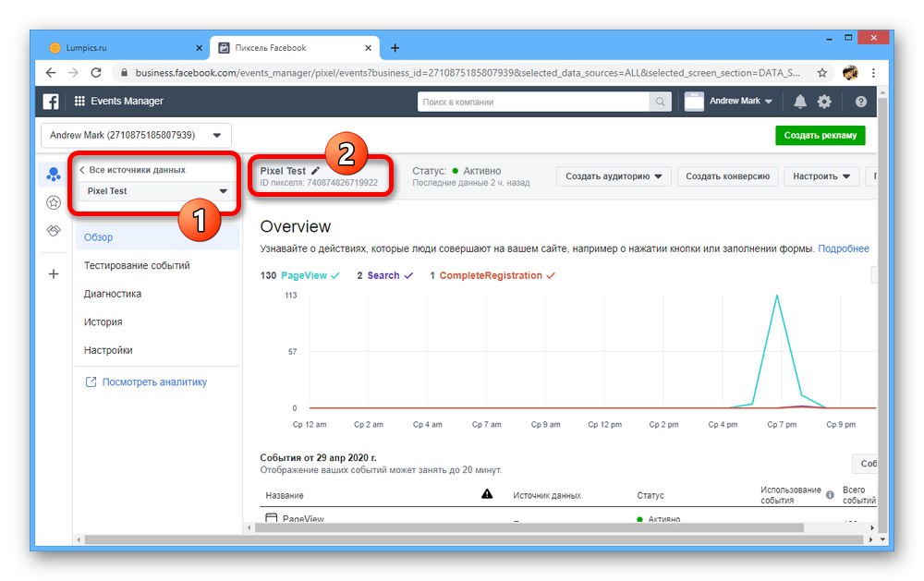The width and height of the screenshot is (924, 581).
Task: Open the Настройки section
Action: [108, 350]
